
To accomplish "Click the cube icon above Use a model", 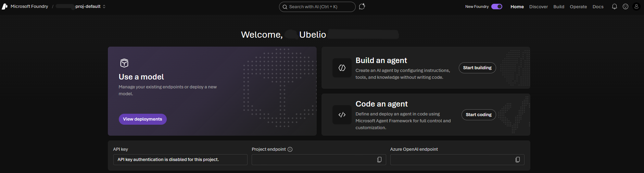I will [x=124, y=63].
